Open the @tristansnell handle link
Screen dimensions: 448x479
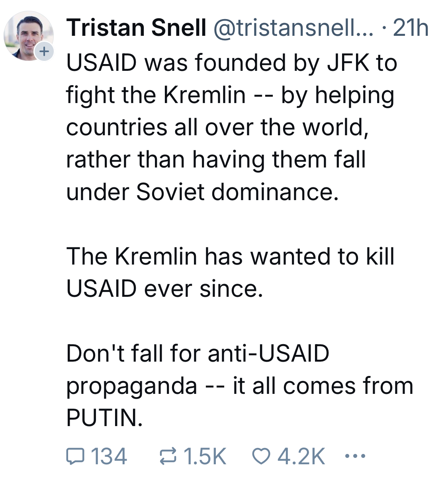294,28
